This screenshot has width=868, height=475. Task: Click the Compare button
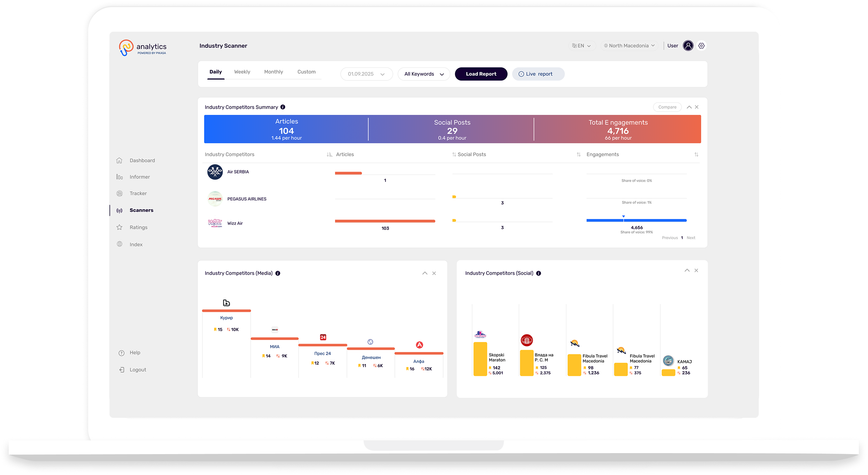[667, 107]
